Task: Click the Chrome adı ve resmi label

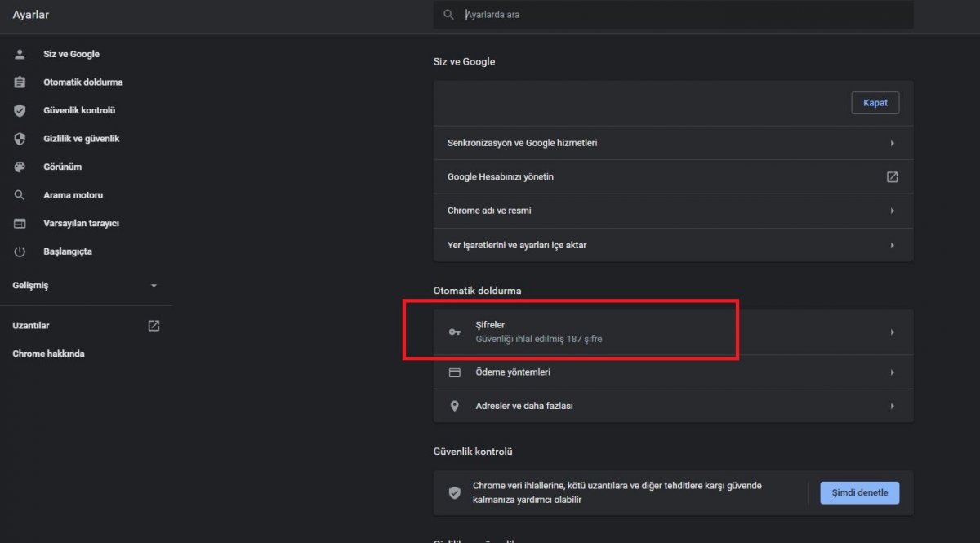Action: pyautogui.click(x=490, y=211)
